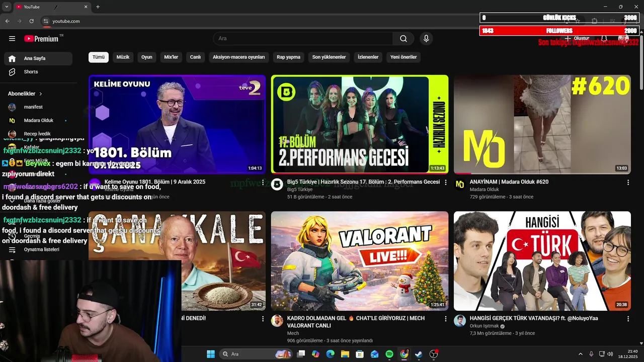
Task: Select the Müzik filter chip
Action: click(x=123, y=57)
